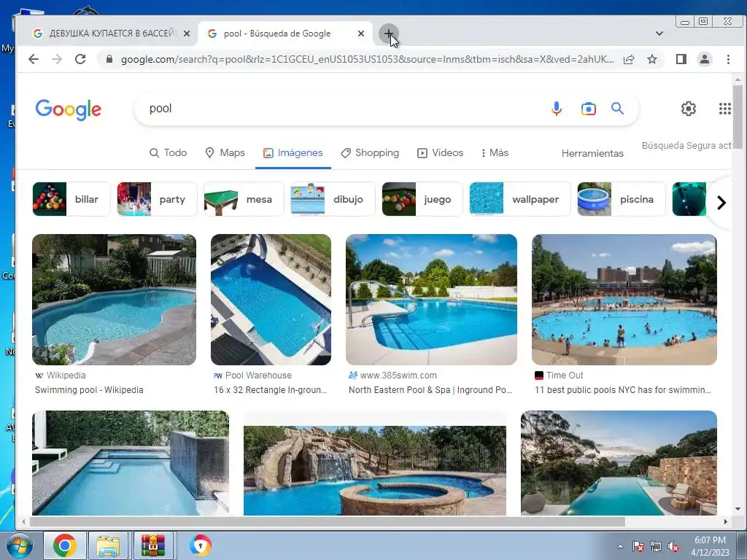Image resolution: width=747 pixels, height=560 pixels.
Task: Go back with the browser back arrow
Action: pyautogui.click(x=34, y=59)
